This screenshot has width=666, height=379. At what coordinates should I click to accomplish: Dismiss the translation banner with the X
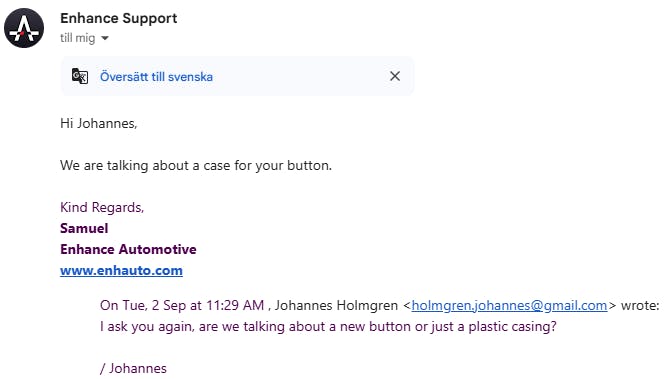[395, 76]
